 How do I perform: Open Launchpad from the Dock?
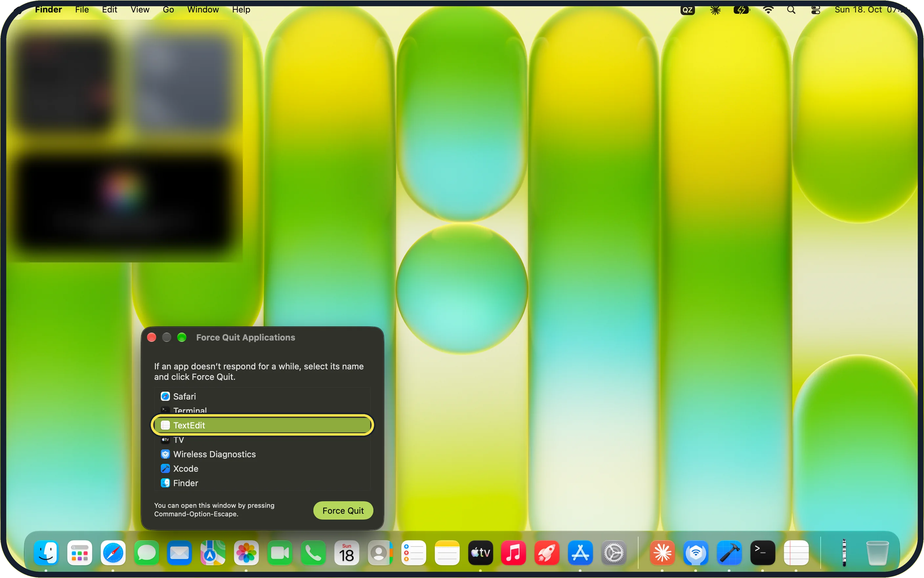click(79, 552)
